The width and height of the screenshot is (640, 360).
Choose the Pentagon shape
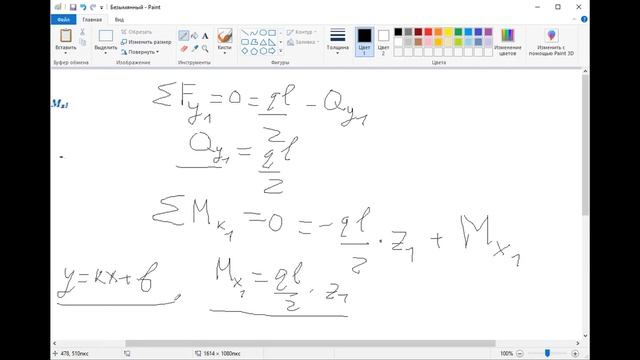coord(254,51)
